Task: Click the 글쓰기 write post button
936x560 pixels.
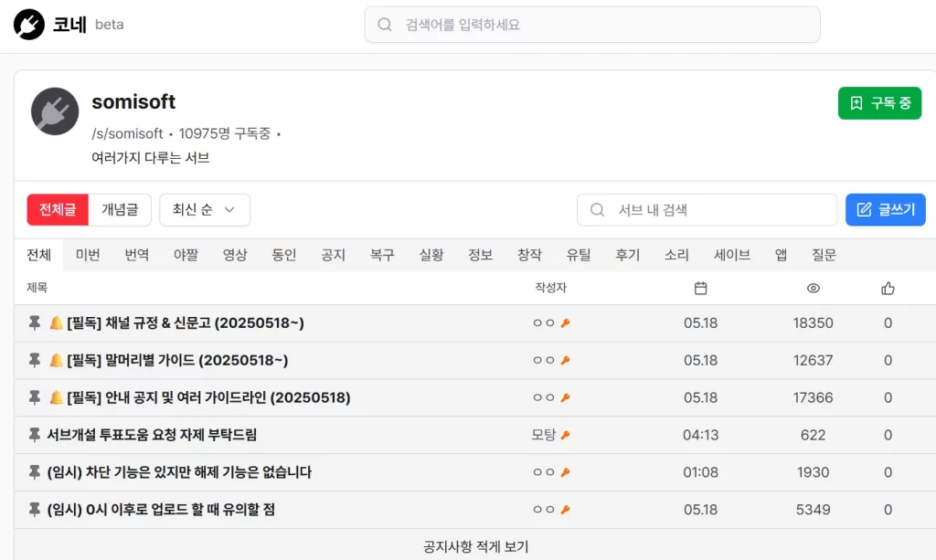Action: pos(886,210)
